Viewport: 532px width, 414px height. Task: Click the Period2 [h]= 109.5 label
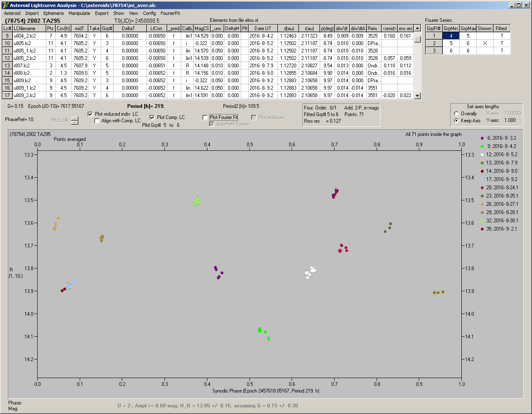pos(241,106)
